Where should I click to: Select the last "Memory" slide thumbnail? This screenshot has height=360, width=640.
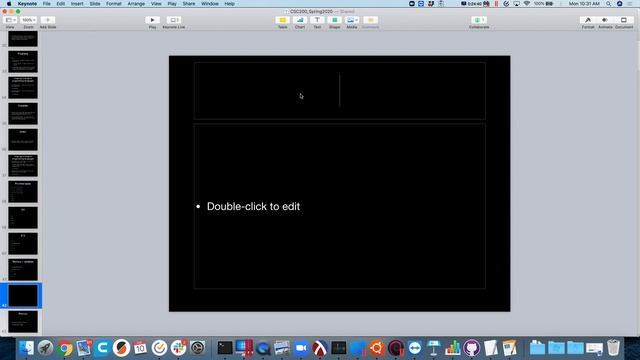[23, 322]
